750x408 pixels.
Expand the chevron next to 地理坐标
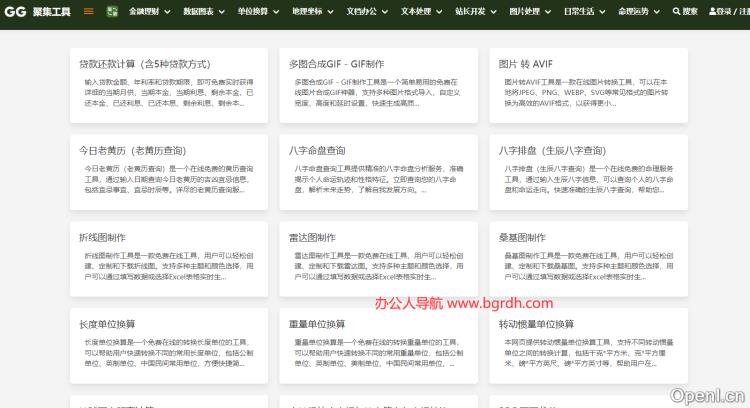[331, 11]
